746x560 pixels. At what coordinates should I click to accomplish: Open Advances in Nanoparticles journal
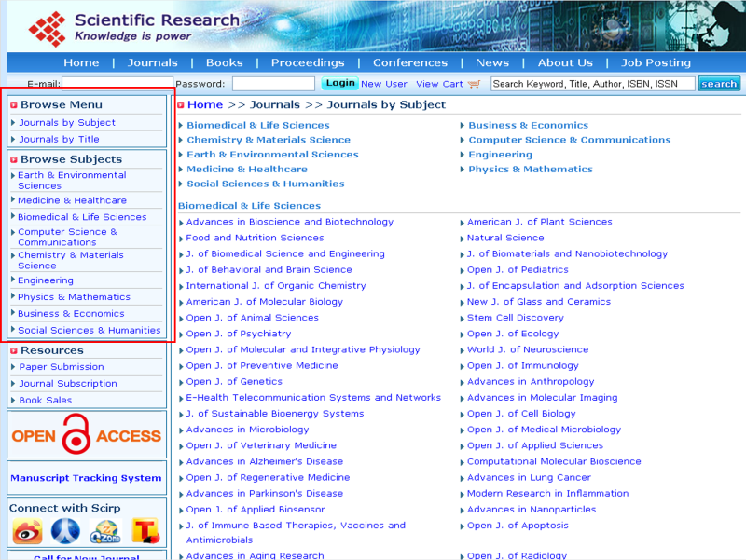pyautogui.click(x=532, y=509)
